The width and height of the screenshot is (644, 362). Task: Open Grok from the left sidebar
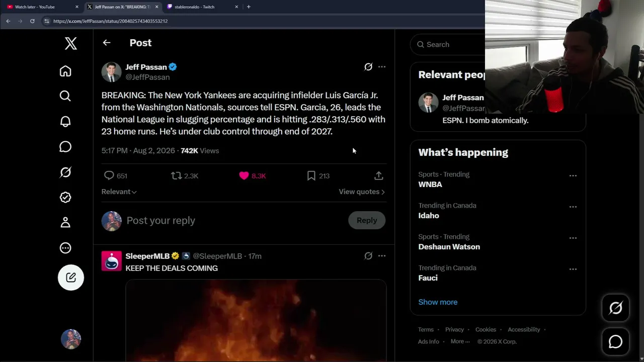pyautogui.click(x=65, y=172)
